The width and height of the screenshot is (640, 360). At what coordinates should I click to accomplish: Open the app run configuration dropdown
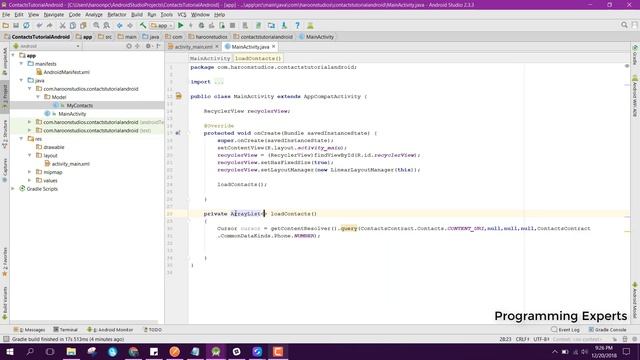pyautogui.click(x=162, y=25)
